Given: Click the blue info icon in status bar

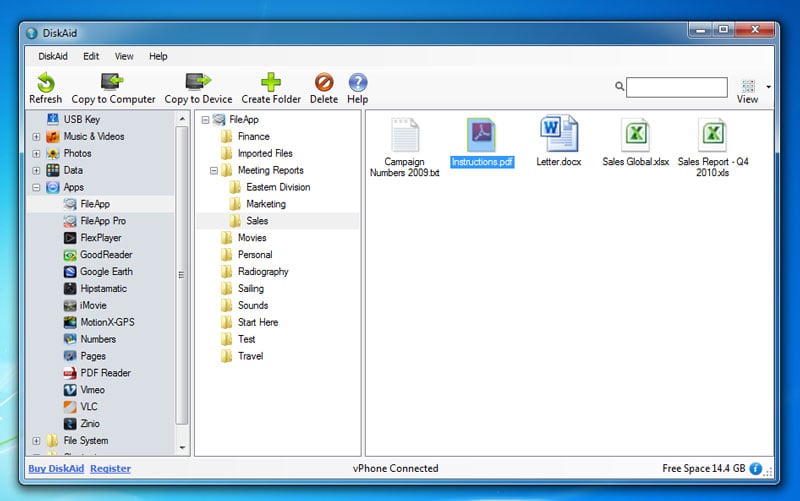Looking at the screenshot, I should (x=756, y=468).
